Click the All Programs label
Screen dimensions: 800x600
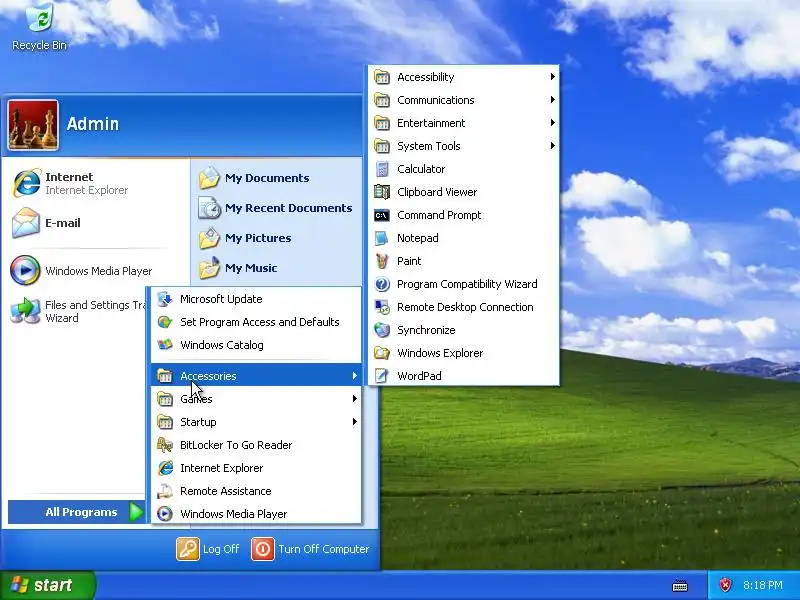point(81,512)
